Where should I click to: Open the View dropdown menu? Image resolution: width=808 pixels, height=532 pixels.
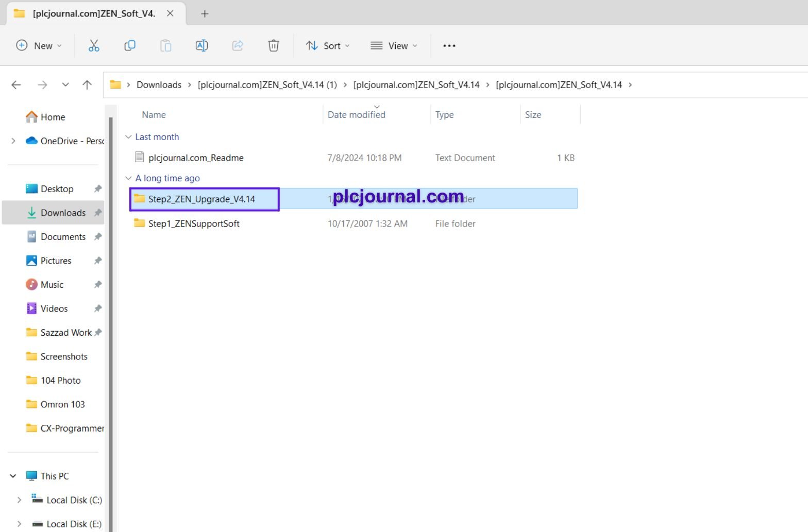pyautogui.click(x=394, y=46)
